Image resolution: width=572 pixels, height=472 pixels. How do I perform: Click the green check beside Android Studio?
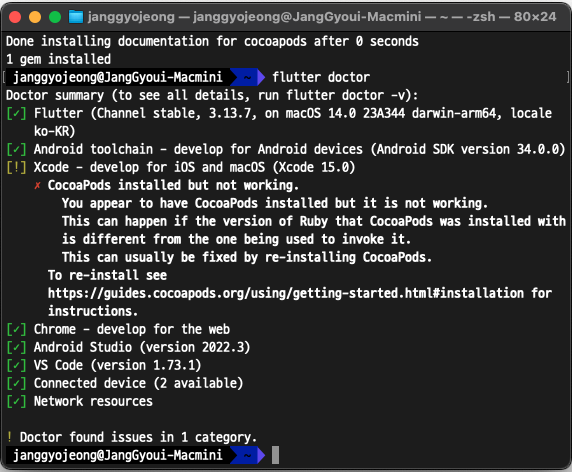(x=16, y=347)
